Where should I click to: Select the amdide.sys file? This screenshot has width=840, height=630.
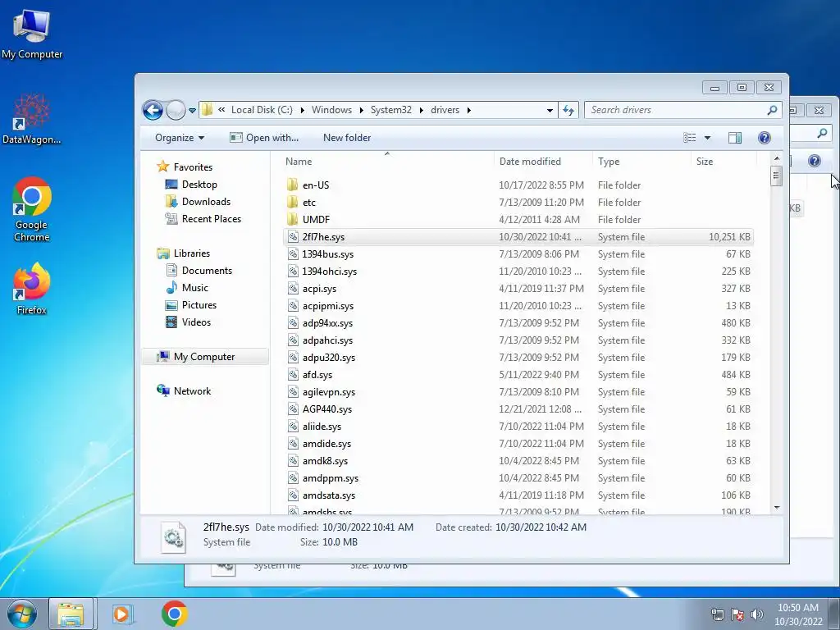tap(326, 444)
